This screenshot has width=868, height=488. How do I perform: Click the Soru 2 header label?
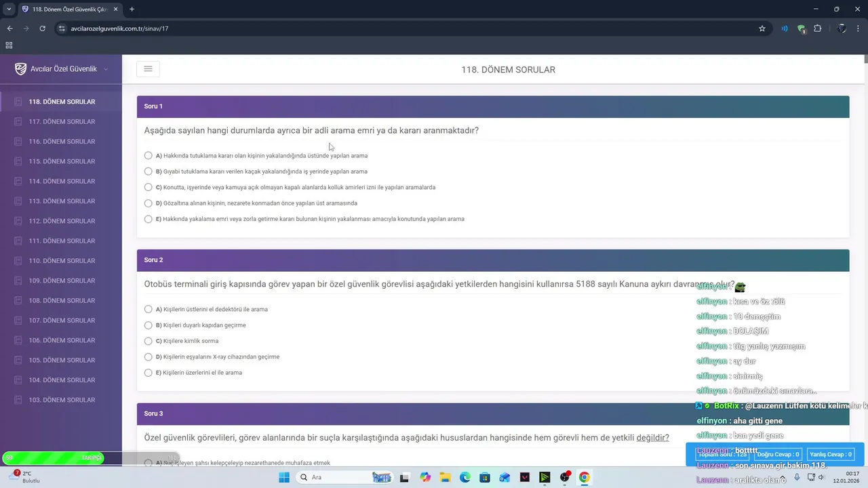tap(153, 260)
